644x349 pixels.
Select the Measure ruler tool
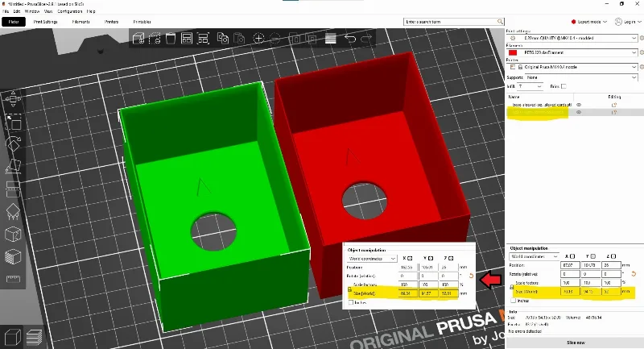click(x=13, y=279)
